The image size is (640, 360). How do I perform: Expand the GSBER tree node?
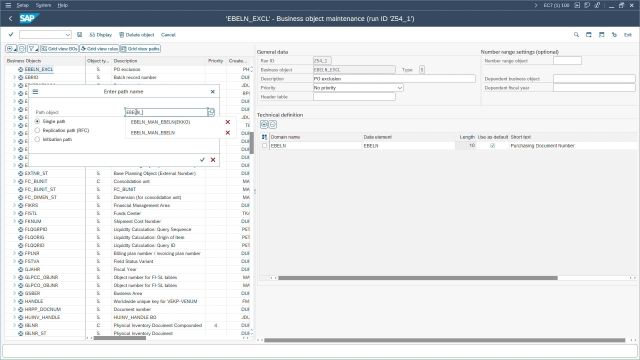[x=15, y=293]
